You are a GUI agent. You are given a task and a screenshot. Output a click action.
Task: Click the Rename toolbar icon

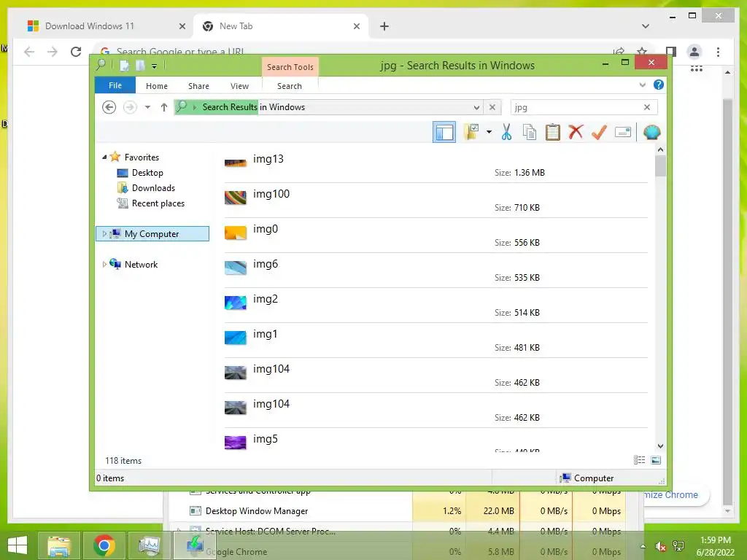pyautogui.click(x=623, y=132)
